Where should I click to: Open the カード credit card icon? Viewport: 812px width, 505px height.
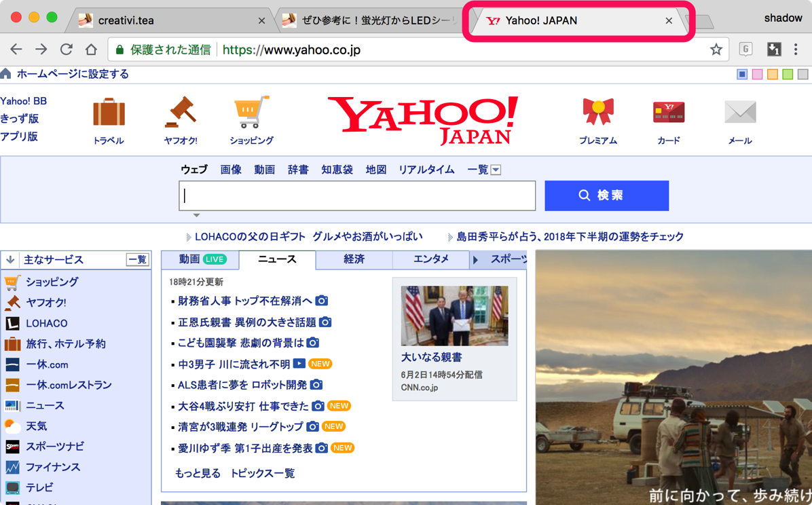tap(669, 112)
